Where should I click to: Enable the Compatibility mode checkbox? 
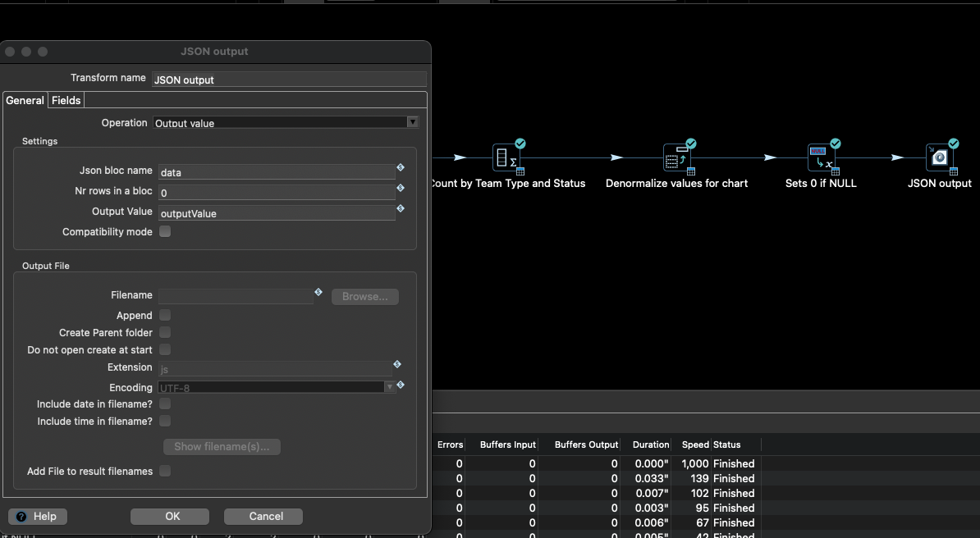[165, 232]
